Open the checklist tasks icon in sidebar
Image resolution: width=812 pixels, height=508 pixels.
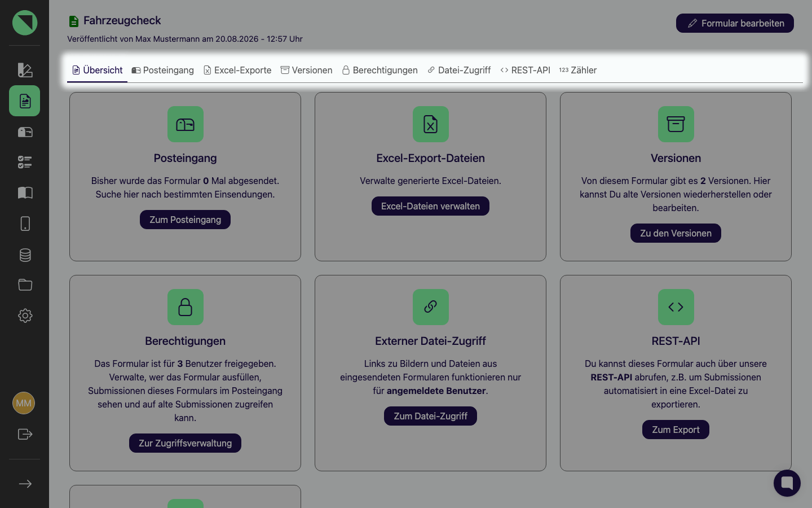[25, 163]
